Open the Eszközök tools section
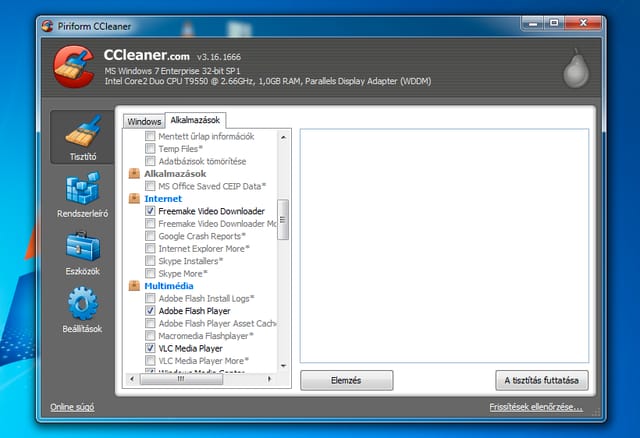Viewport: 640px width, 438px height. click(x=82, y=253)
